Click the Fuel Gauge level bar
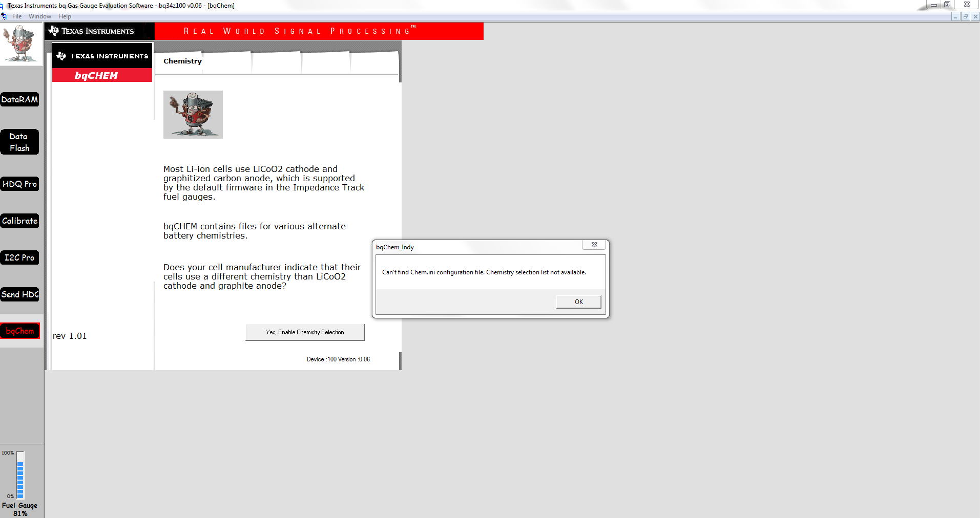 pos(20,475)
